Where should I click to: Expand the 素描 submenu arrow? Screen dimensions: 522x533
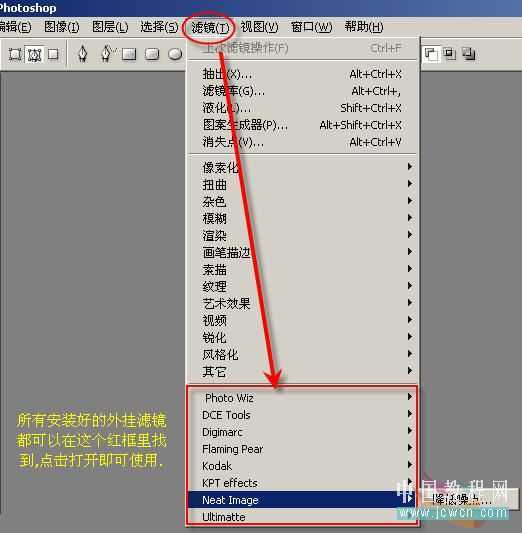click(410, 269)
